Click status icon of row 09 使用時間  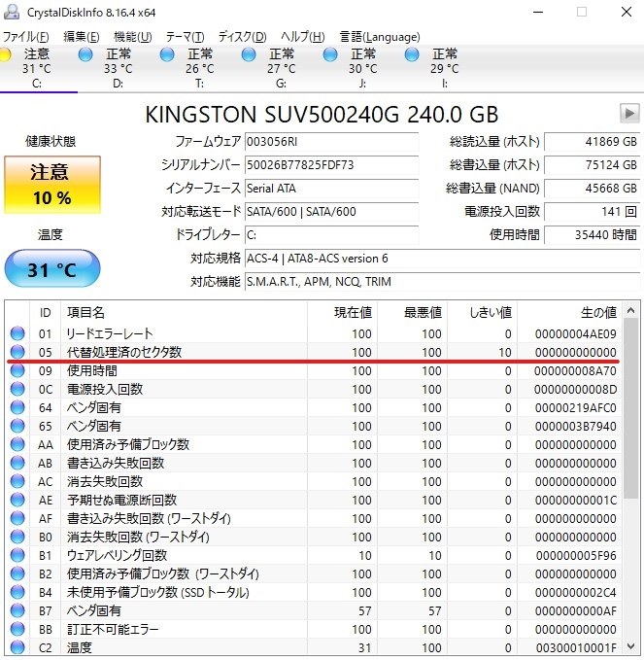17,370
